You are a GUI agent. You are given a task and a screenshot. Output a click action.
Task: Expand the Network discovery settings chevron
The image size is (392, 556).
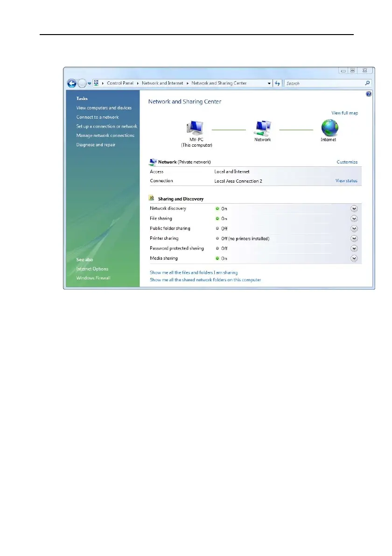[354, 208]
